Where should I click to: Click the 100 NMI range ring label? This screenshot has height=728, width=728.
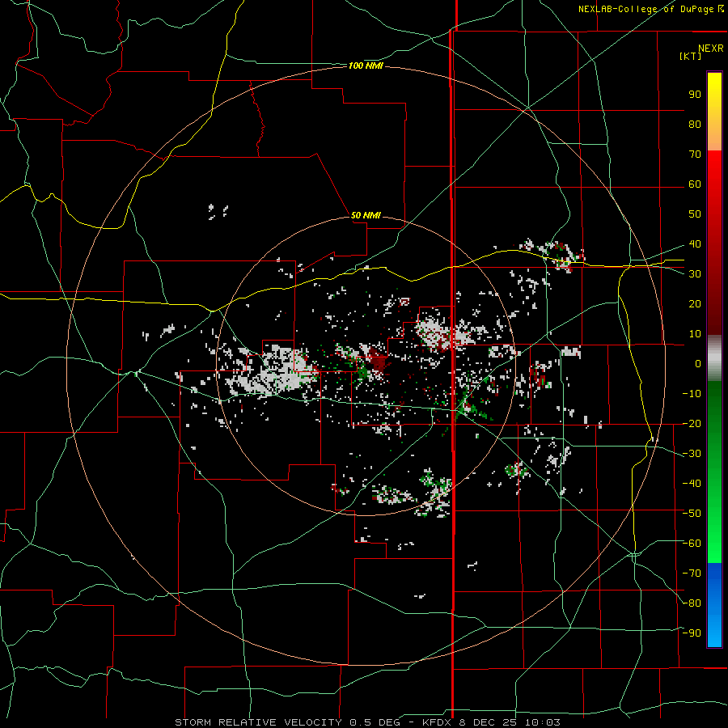366,66
